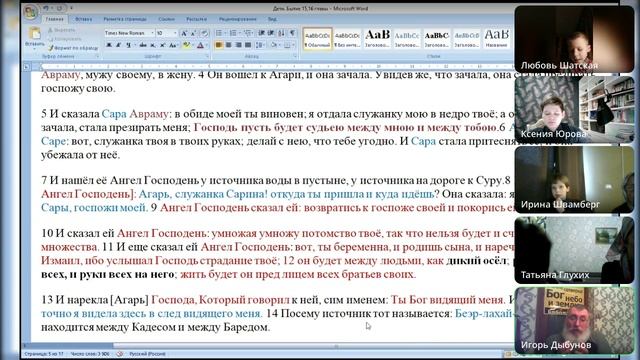Screen dimensions: 640x360
Task: Open the Рассылки tab
Action: click(x=196, y=19)
